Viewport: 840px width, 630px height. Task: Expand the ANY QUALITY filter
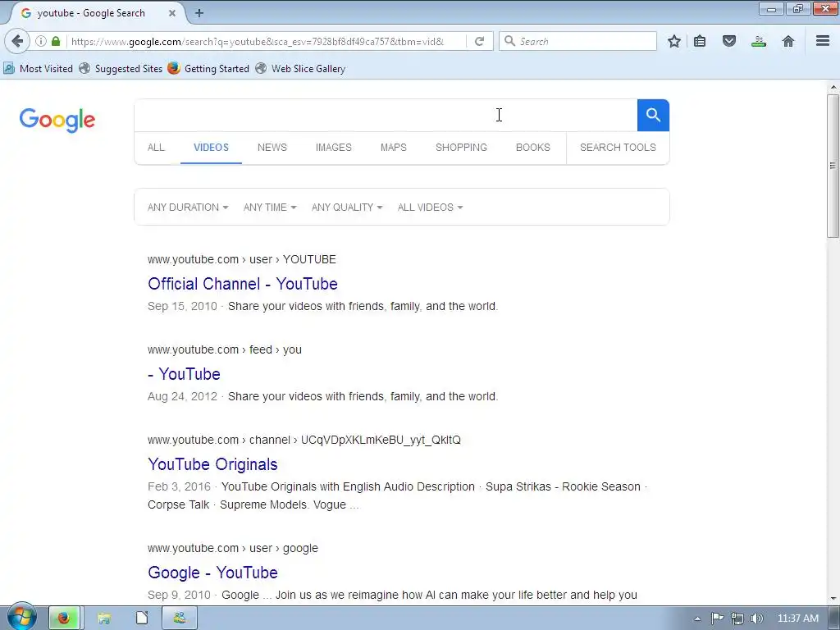click(347, 208)
